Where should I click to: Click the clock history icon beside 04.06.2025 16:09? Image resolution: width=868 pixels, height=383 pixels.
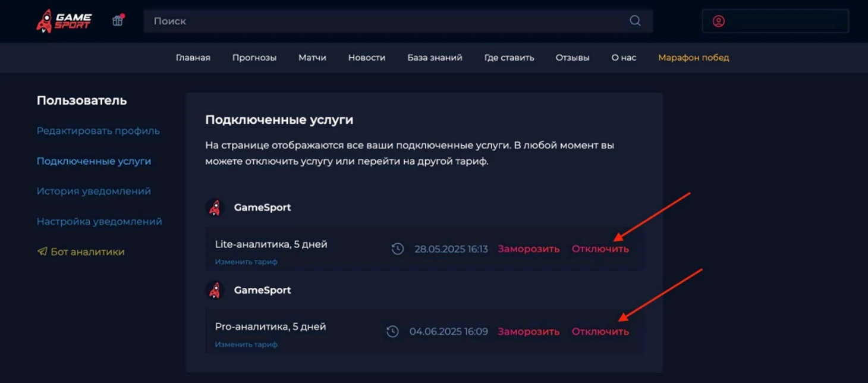(392, 331)
